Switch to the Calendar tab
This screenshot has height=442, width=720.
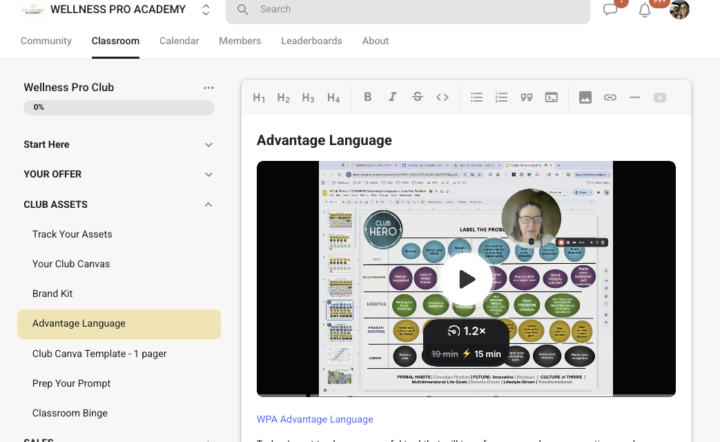click(179, 41)
